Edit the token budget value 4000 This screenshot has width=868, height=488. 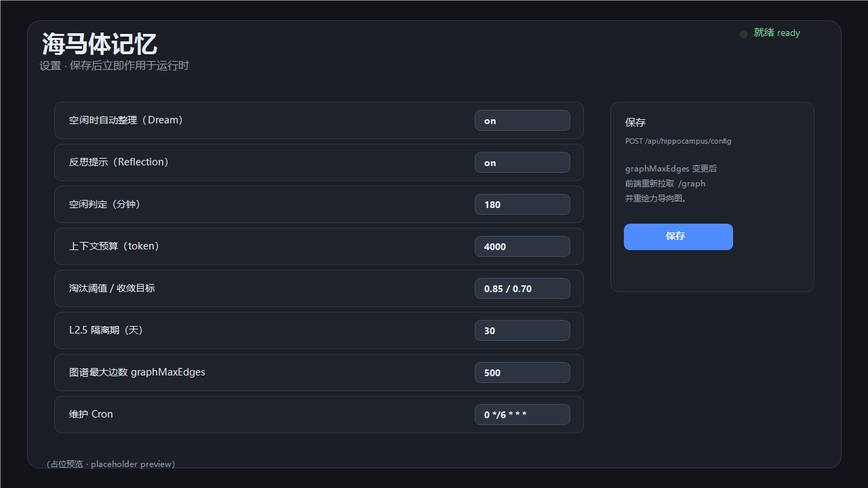coord(522,247)
